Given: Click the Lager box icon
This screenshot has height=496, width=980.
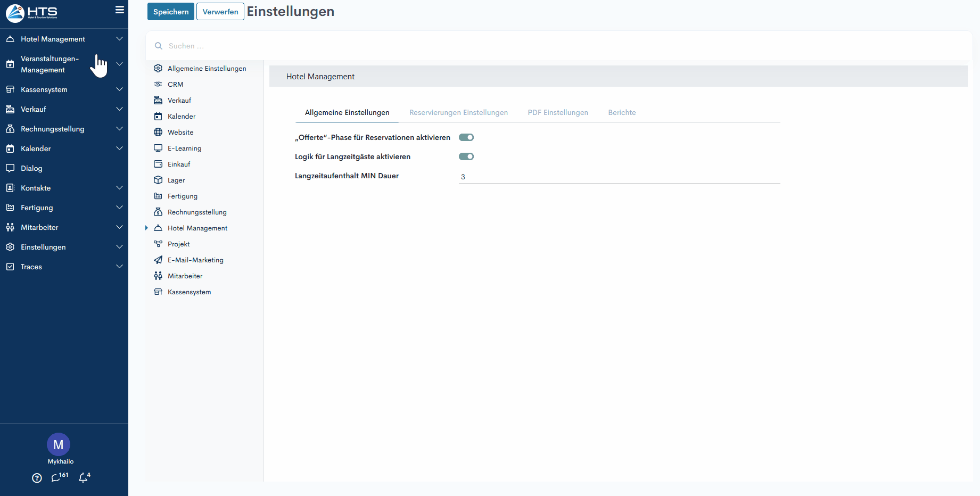Looking at the screenshot, I should [158, 180].
